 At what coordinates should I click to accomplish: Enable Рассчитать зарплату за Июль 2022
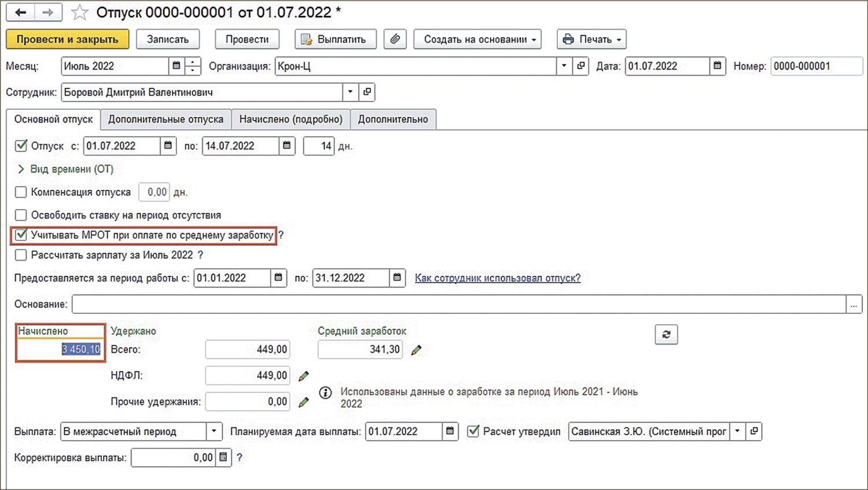[x=21, y=255]
